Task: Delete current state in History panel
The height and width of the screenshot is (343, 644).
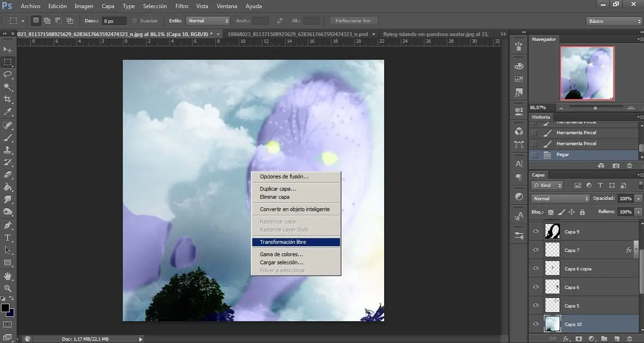Action: pyautogui.click(x=629, y=166)
